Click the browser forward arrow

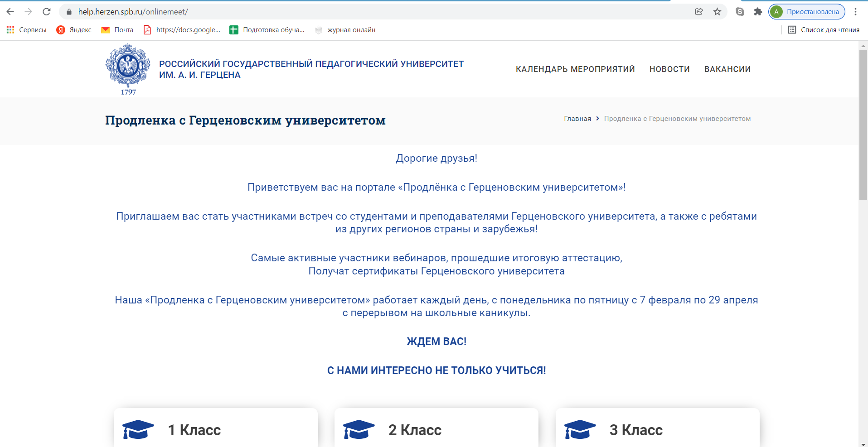(x=28, y=12)
